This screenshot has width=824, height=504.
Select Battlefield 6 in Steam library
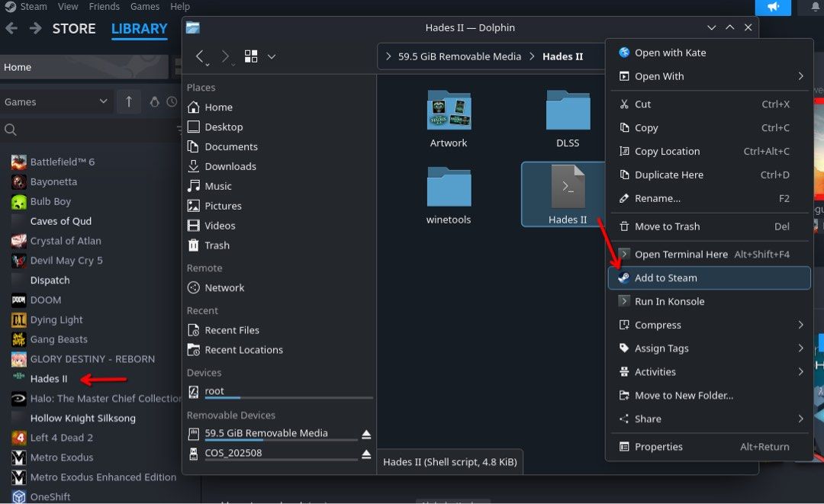63,162
